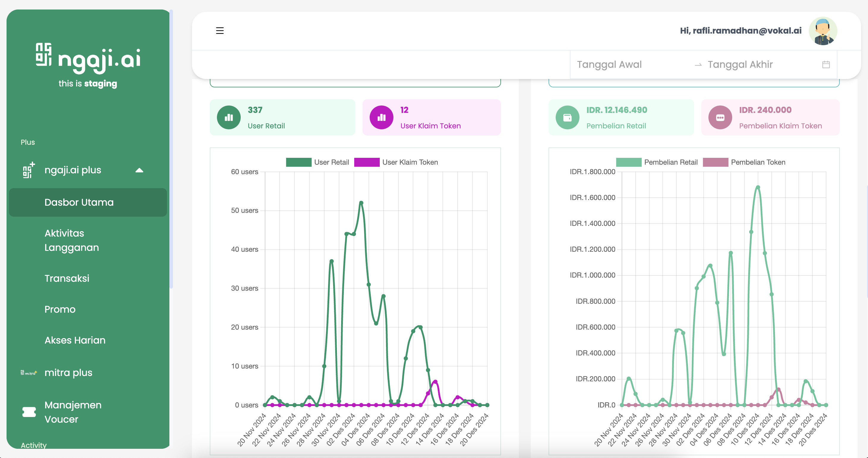Collapse the ngaji.ai plus submenu arrow

pyautogui.click(x=139, y=170)
